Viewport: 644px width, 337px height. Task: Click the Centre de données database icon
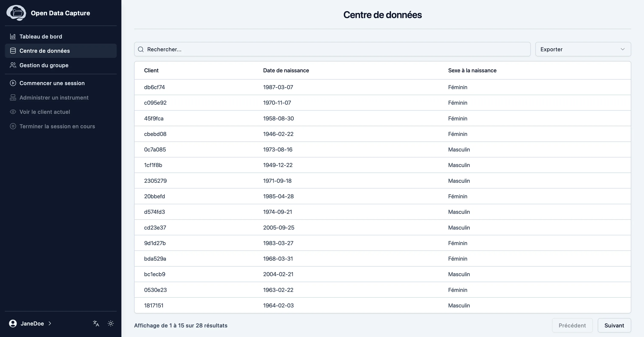coord(13,51)
